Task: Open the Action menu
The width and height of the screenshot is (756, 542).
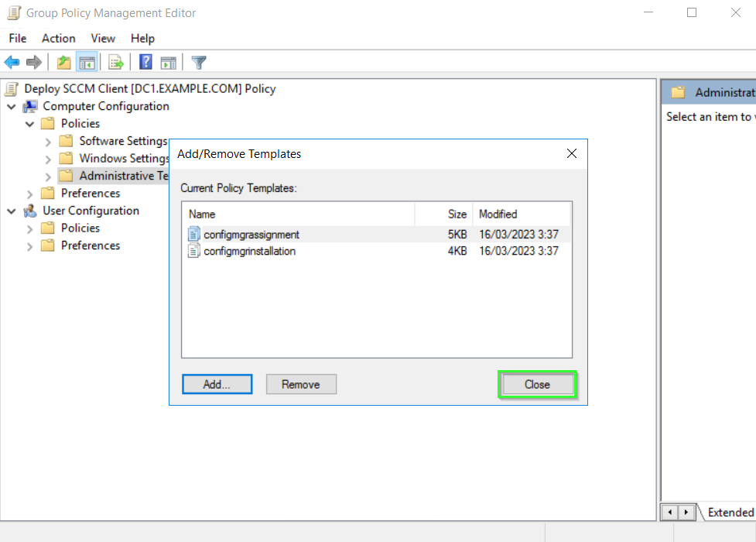Action: pyautogui.click(x=58, y=38)
